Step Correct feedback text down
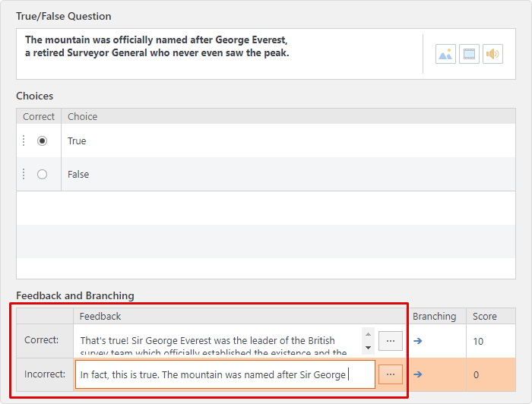This screenshot has height=404, width=532. click(368, 348)
